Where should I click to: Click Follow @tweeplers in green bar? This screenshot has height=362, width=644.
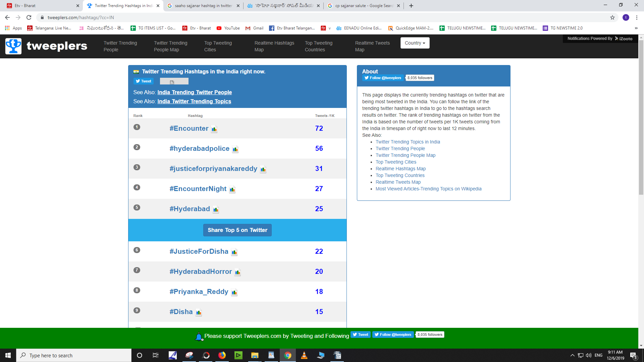click(x=393, y=335)
